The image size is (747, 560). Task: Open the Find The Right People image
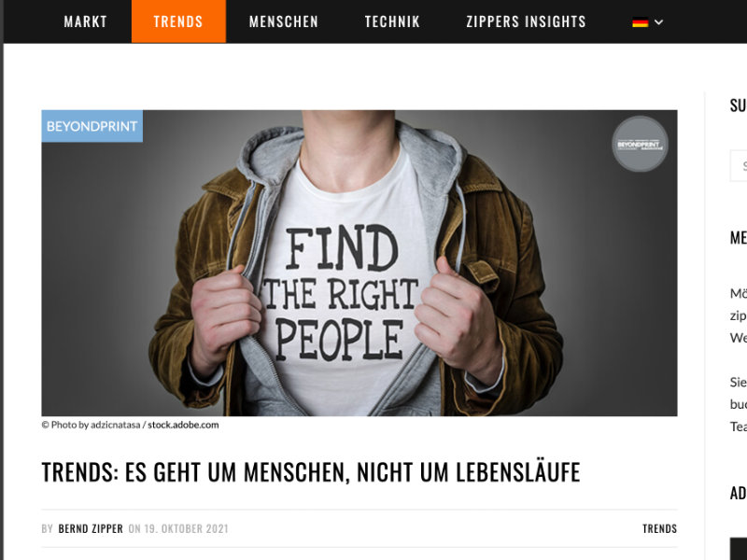359,263
